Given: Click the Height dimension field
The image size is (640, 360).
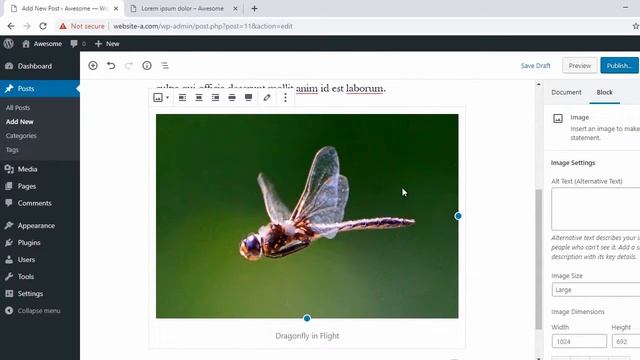Looking at the screenshot, I should pos(626,341).
